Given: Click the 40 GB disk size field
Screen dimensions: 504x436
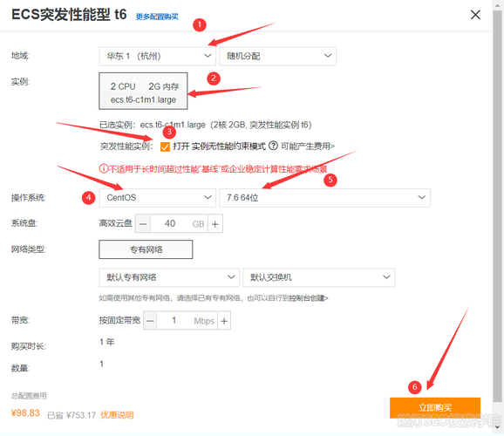Looking at the screenshot, I should (x=179, y=224).
